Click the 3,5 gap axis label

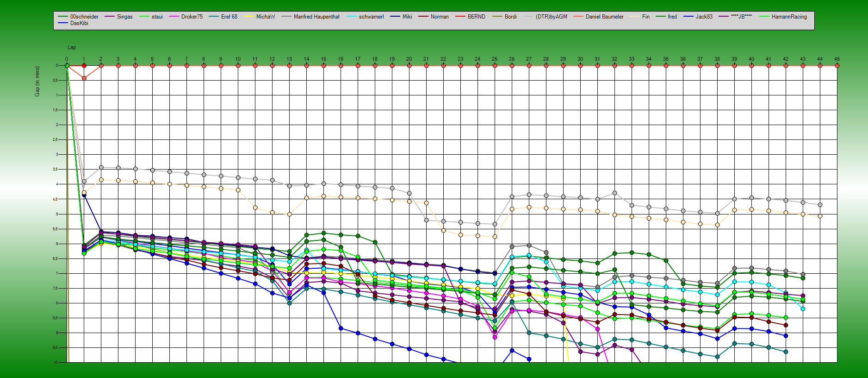point(55,170)
